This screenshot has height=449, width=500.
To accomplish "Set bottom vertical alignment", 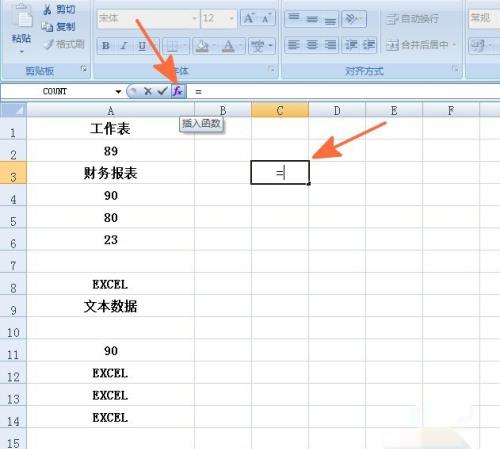I will coord(330,18).
